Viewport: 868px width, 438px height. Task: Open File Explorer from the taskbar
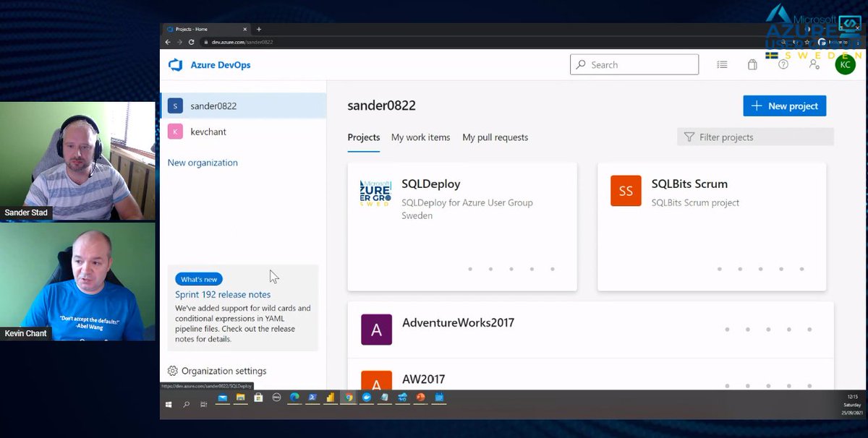point(240,398)
